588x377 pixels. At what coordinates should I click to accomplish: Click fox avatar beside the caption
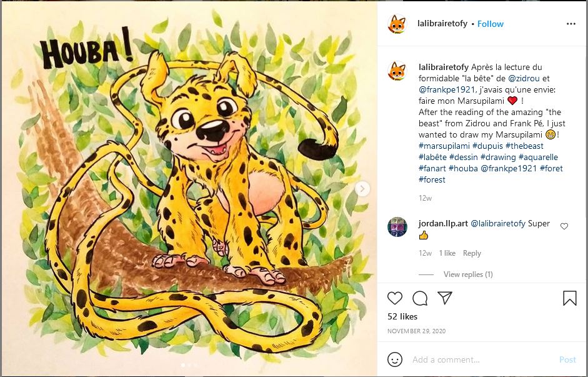[397, 71]
